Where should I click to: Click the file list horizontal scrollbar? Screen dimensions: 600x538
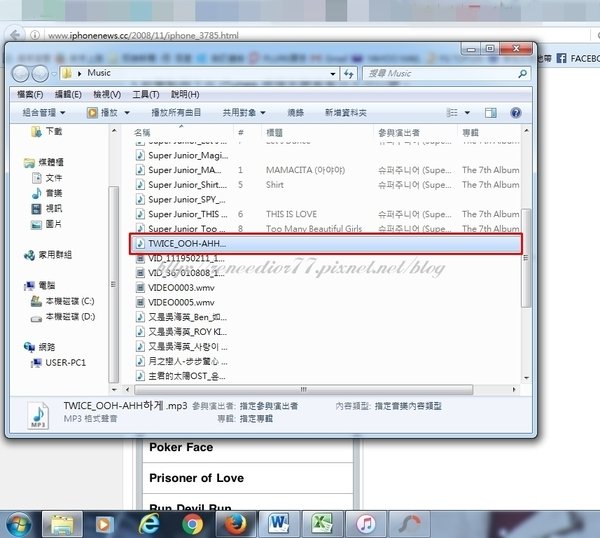click(x=303, y=390)
